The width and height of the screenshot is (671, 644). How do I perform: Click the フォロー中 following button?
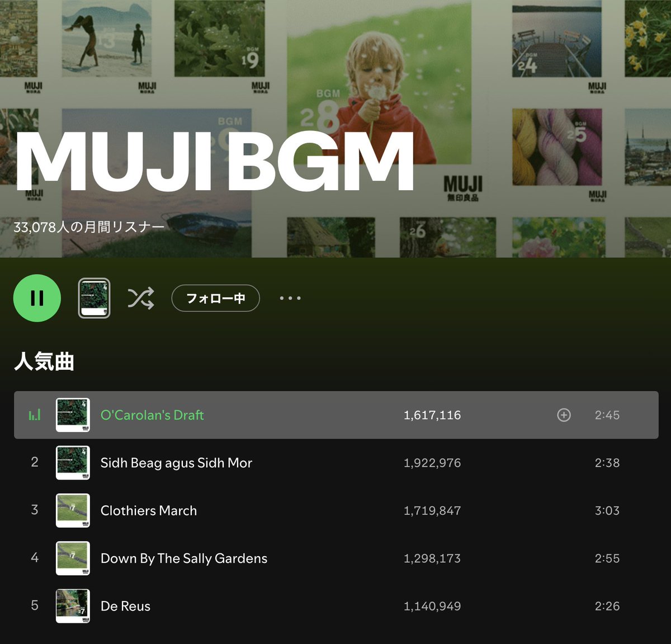point(215,298)
